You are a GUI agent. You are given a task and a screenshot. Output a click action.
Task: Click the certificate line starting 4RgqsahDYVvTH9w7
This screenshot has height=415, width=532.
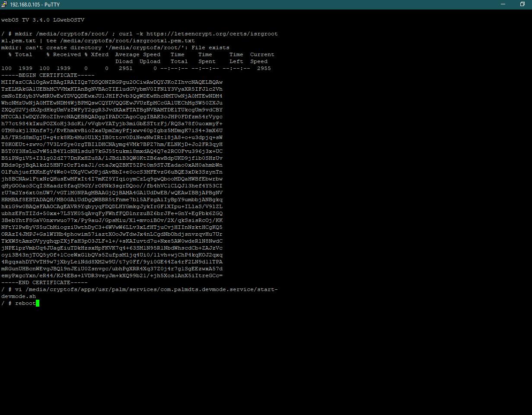112,262
